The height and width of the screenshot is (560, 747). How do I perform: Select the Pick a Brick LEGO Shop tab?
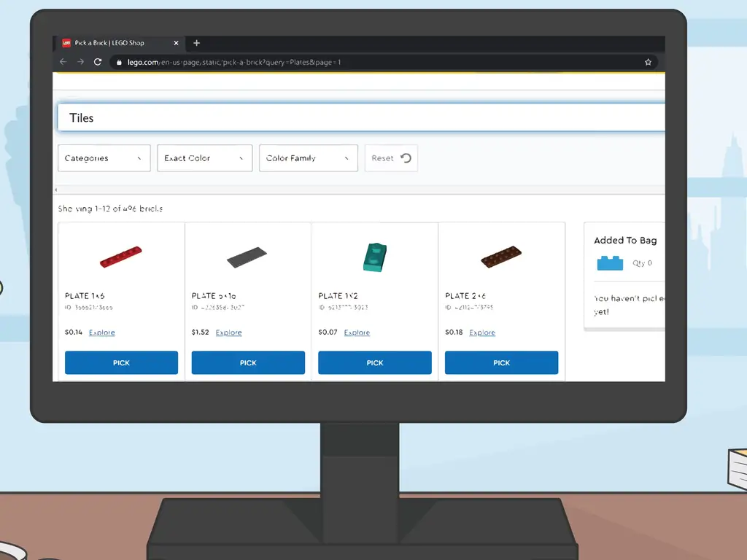(x=119, y=43)
